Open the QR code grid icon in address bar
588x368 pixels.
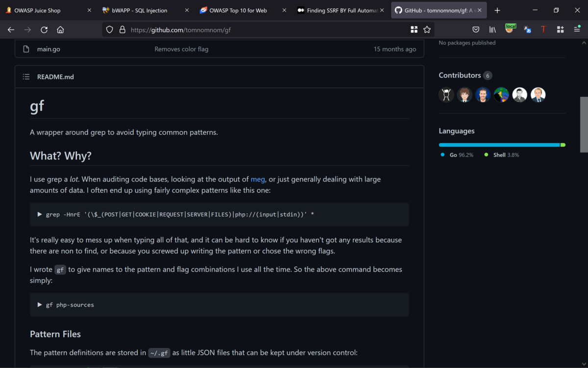(x=414, y=30)
